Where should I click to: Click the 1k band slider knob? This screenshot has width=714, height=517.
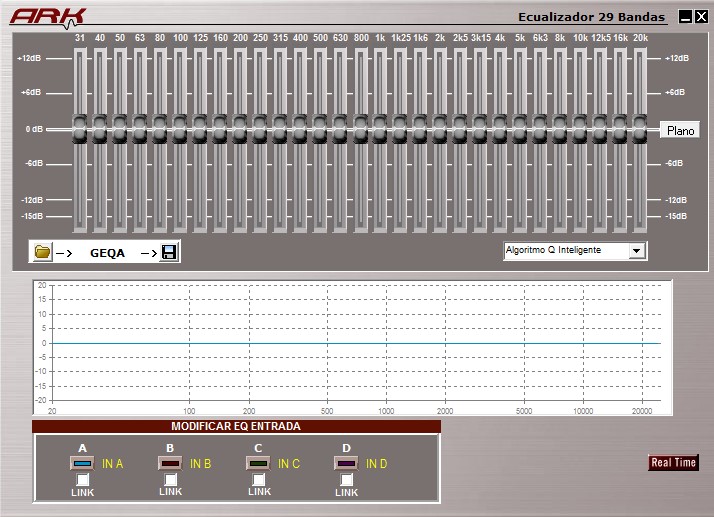pos(380,129)
